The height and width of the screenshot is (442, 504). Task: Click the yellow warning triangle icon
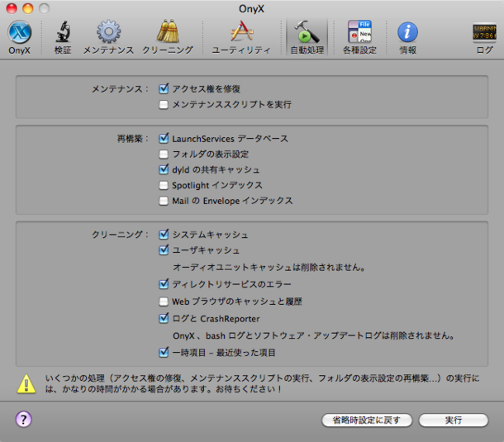coord(26,383)
